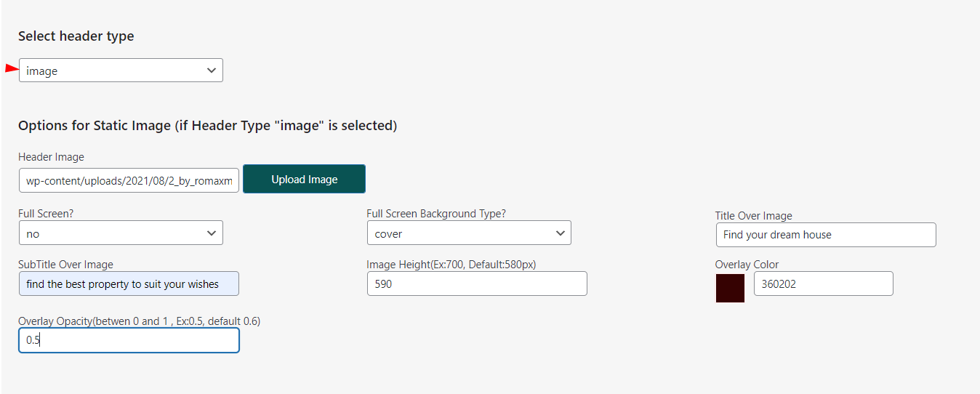Screen dimensions: 980x394
Task: Click the chevron arrow in the image select box
Action: point(212,71)
